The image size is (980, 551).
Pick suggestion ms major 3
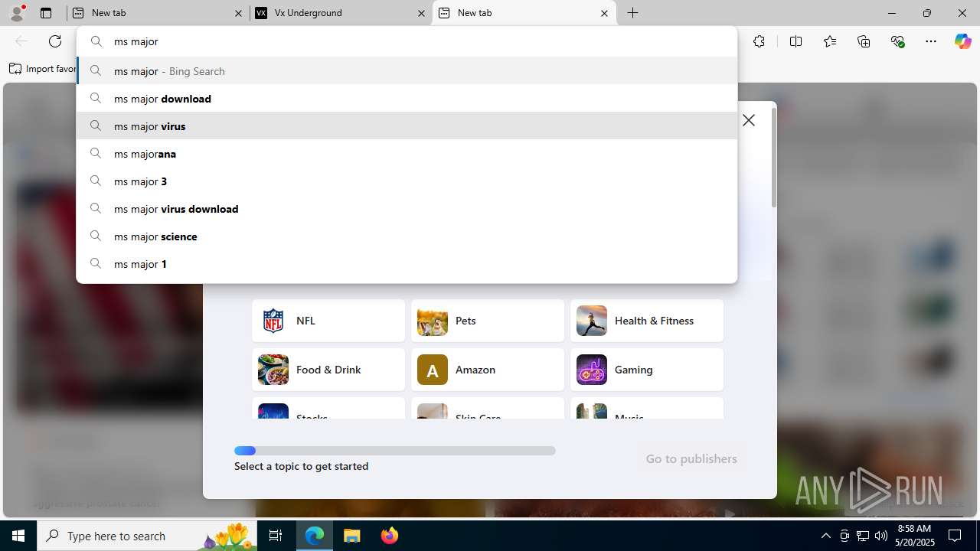coord(407,181)
